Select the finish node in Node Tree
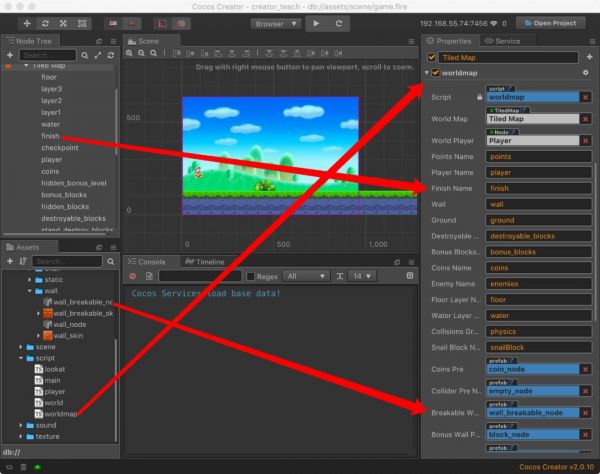The width and height of the screenshot is (600, 474). (50, 136)
